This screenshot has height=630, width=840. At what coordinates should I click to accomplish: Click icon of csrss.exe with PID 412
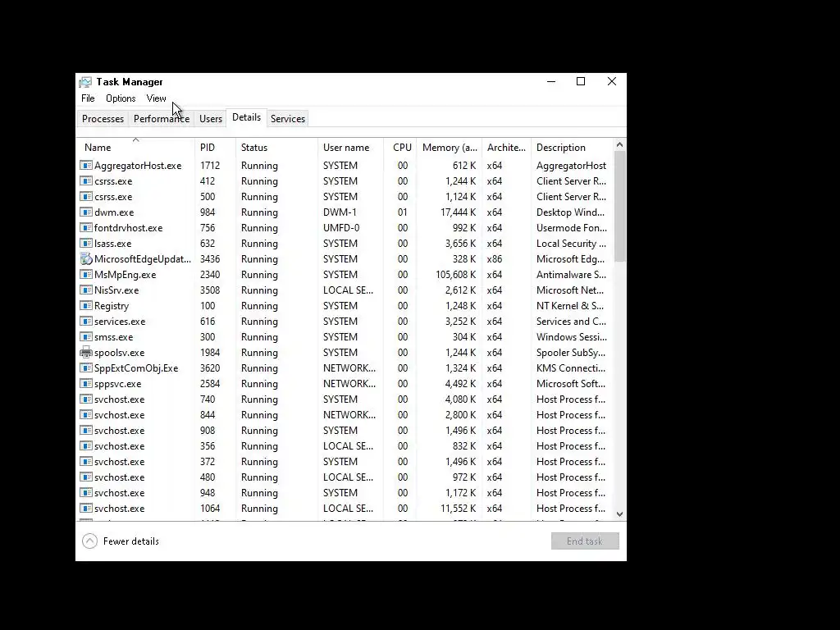tap(85, 181)
